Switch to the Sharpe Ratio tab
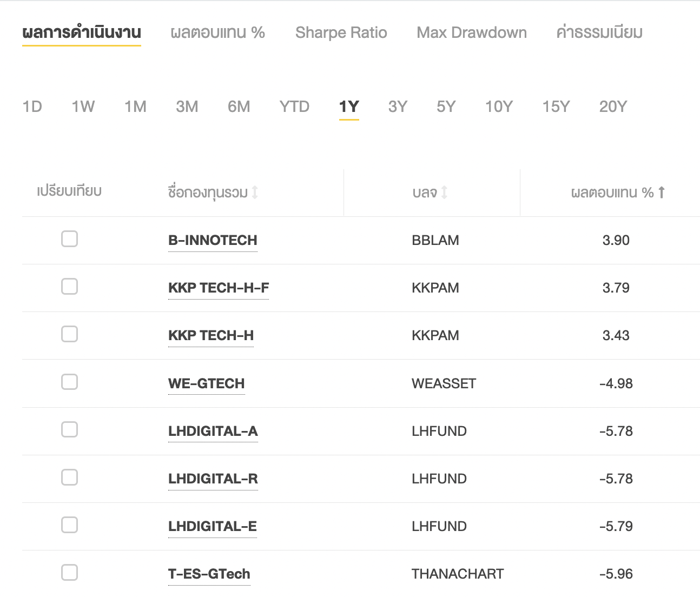Viewport: 700px width, 597px height. click(341, 32)
